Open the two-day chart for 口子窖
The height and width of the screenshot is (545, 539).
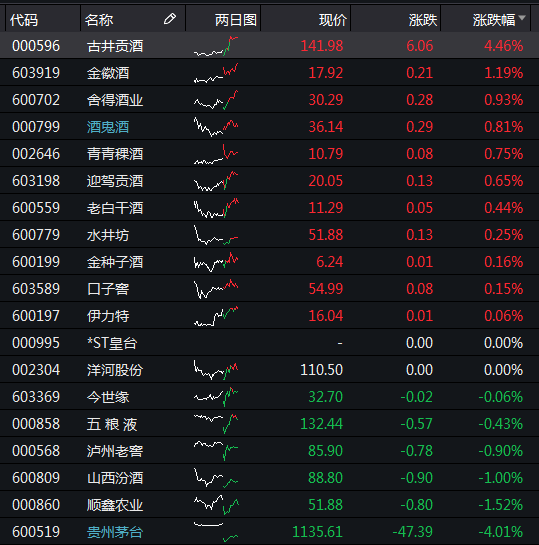point(216,289)
